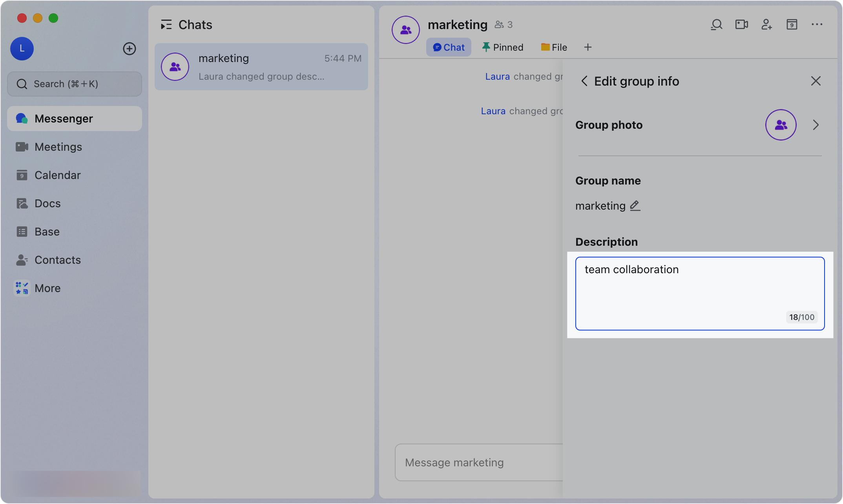Screen dimensions: 843x504
Task: Click the Chats heading text
Action: [195, 25]
